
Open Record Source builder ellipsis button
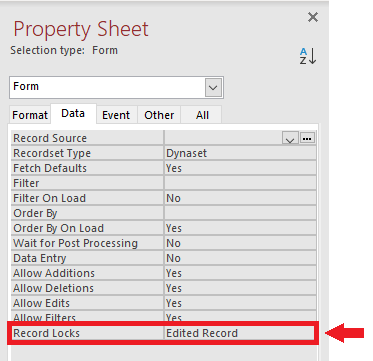pyautogui.click(x=307, y=138)
